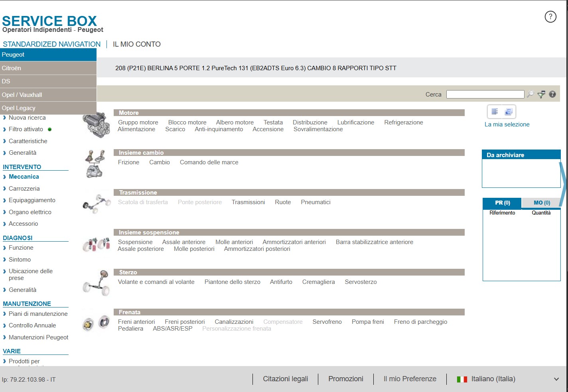Viewport: 568px width, 392px height.
Task: Click Nuova ricerca in sidebar
Action: coord(27,118)
